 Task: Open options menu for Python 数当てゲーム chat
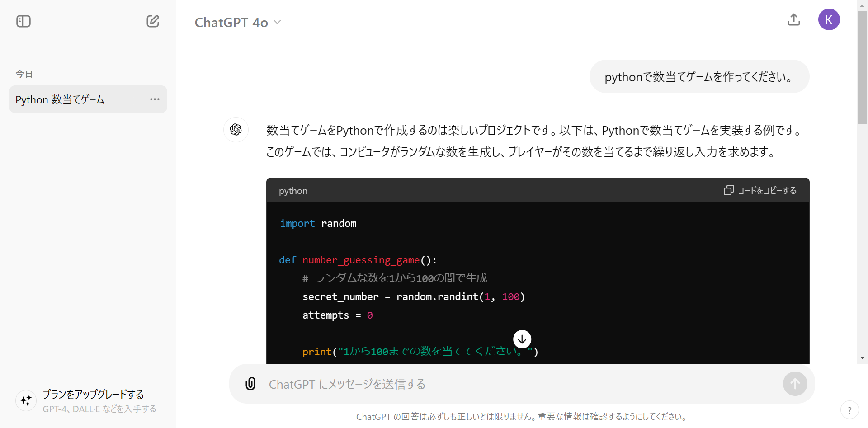click(x=155, y=99)
